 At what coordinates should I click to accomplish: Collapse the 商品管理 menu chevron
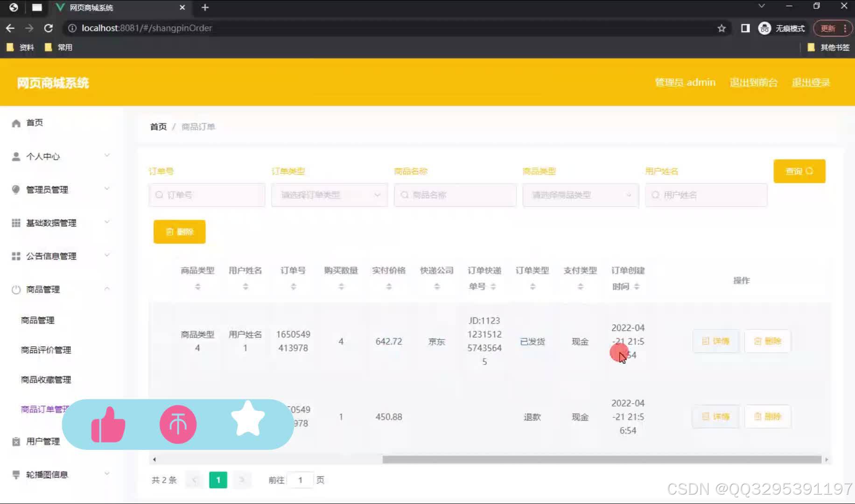pyautogui.click(x=107, y=289)
